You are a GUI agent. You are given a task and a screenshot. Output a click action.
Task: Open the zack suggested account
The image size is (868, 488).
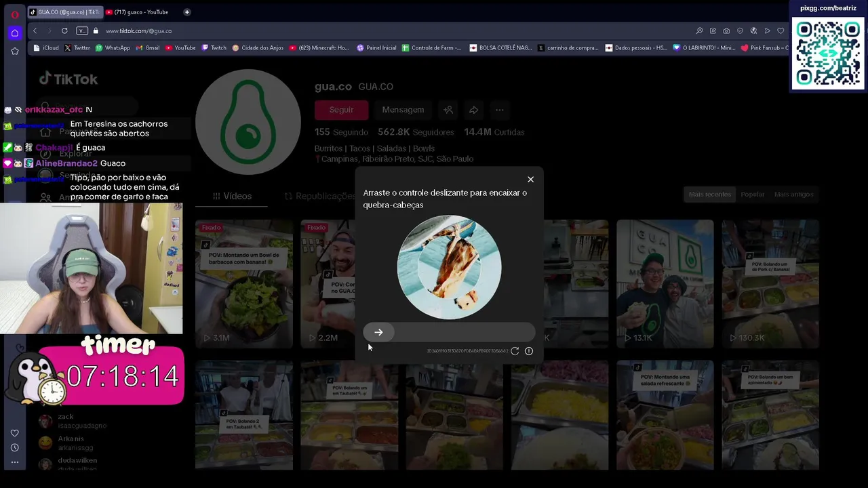(72, 421)
